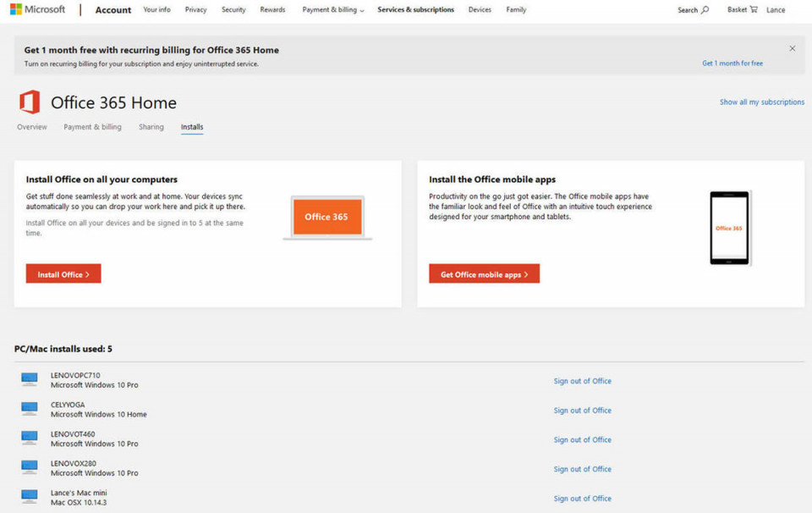Click the Search text in header

[687, 10]
